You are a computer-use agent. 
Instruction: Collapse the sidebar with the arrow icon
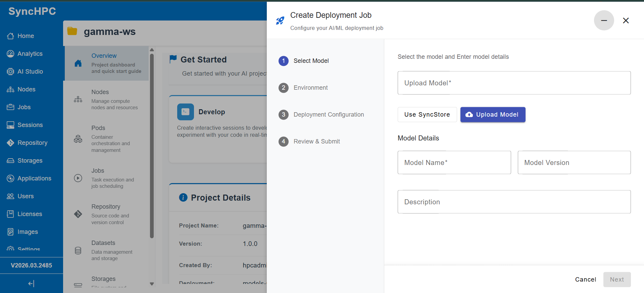[x=31, y=284]
